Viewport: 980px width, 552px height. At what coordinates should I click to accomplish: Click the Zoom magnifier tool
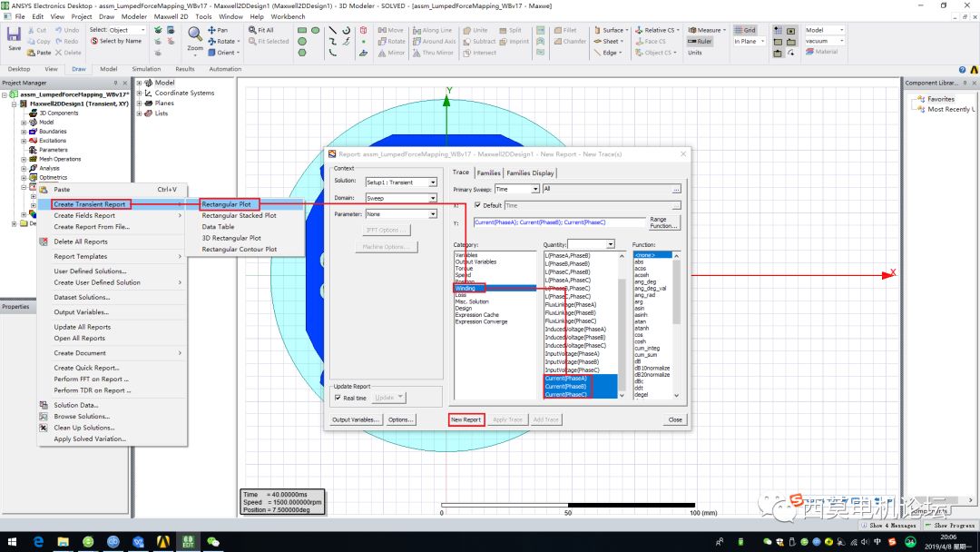(x=195, y=34)
